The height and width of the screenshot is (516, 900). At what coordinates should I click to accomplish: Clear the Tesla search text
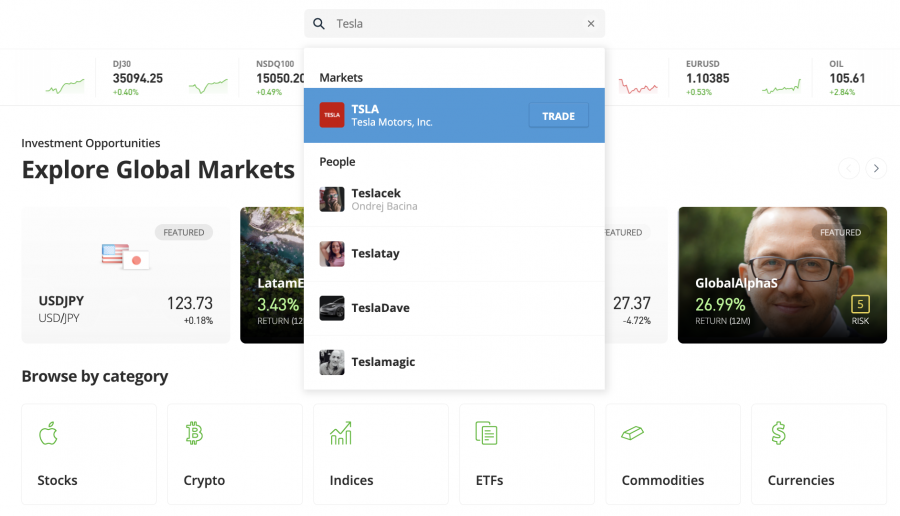tap(590, 24)
